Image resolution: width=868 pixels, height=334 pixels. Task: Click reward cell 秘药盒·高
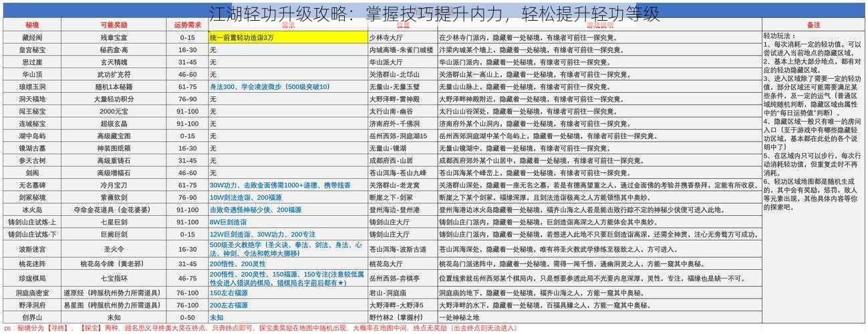[114, 50]
